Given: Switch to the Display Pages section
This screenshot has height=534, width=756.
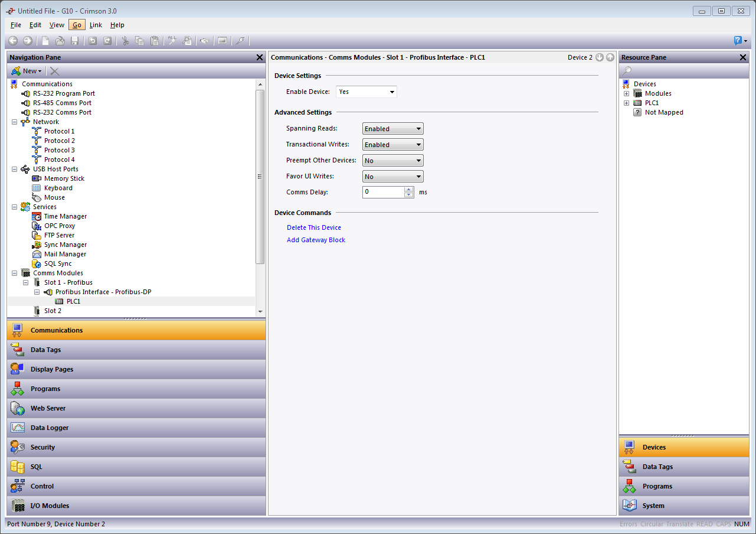Looking at the screenshot, I should click(136, 369).
